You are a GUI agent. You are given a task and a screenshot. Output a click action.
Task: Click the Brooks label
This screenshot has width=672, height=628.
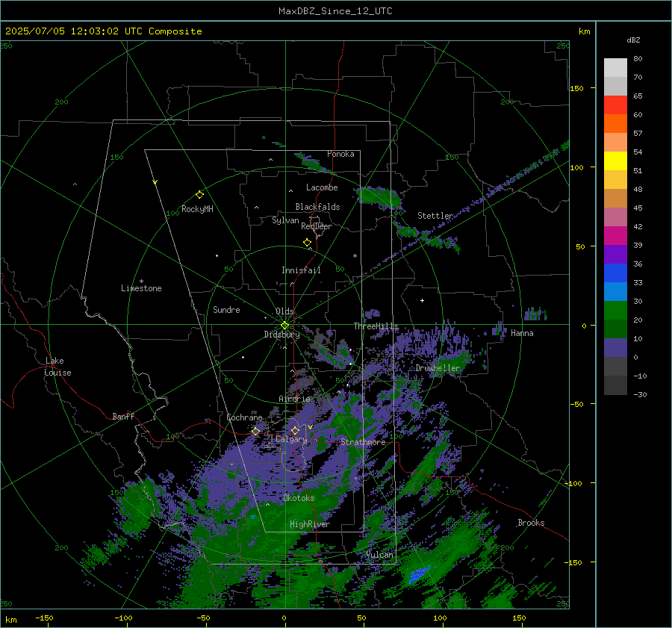[531, 523]
